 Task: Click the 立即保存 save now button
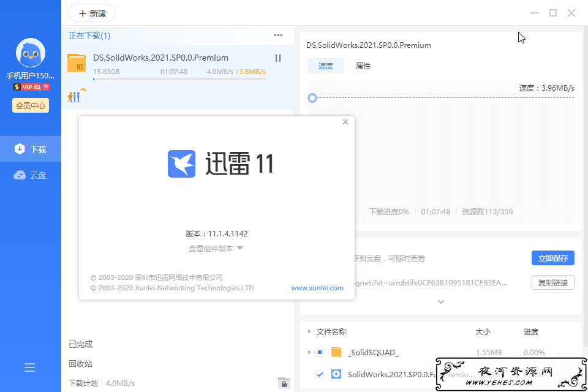click(552, 258)
